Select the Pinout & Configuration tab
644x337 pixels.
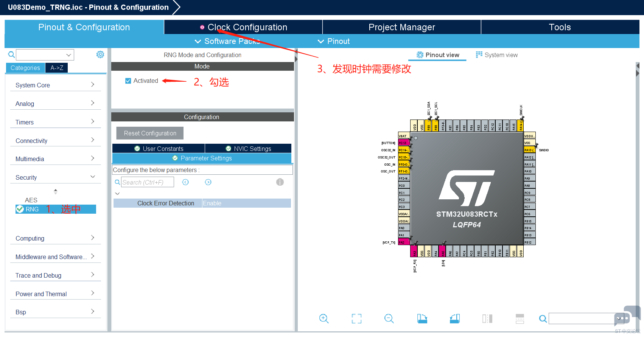point(84,27)
